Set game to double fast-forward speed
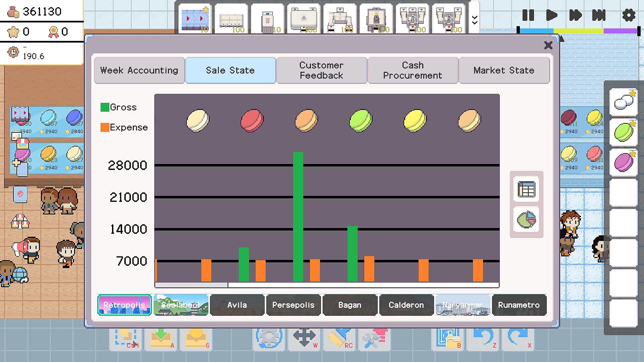 [575, 15]
